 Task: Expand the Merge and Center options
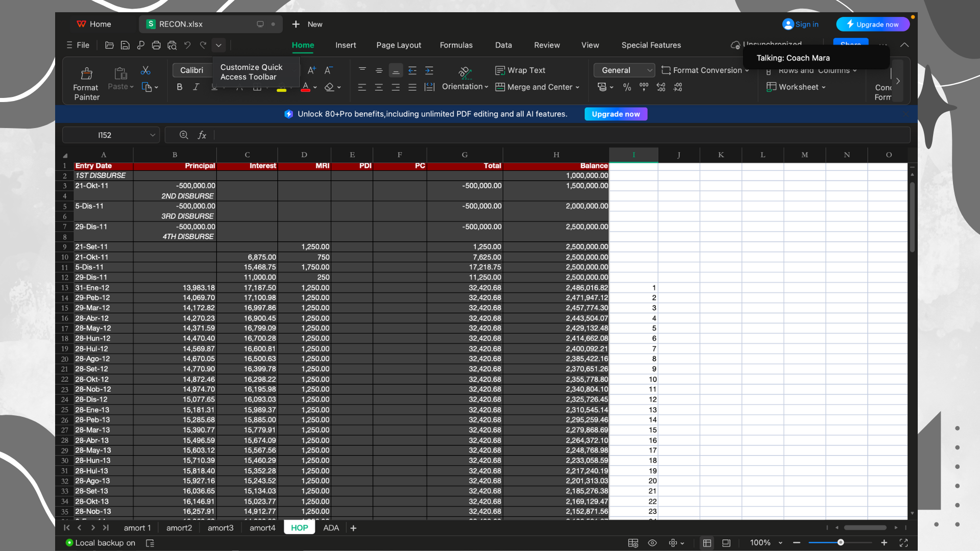(x=577, y=87)
